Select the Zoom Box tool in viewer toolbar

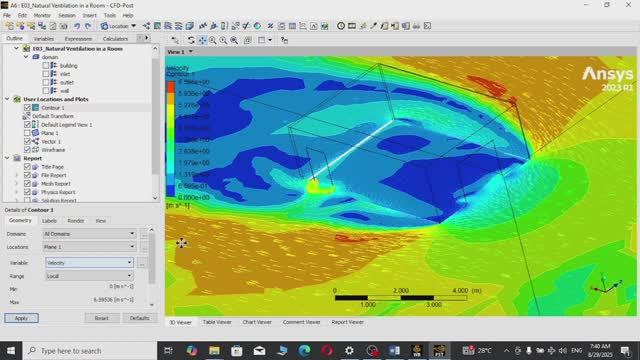click(223, 40)
